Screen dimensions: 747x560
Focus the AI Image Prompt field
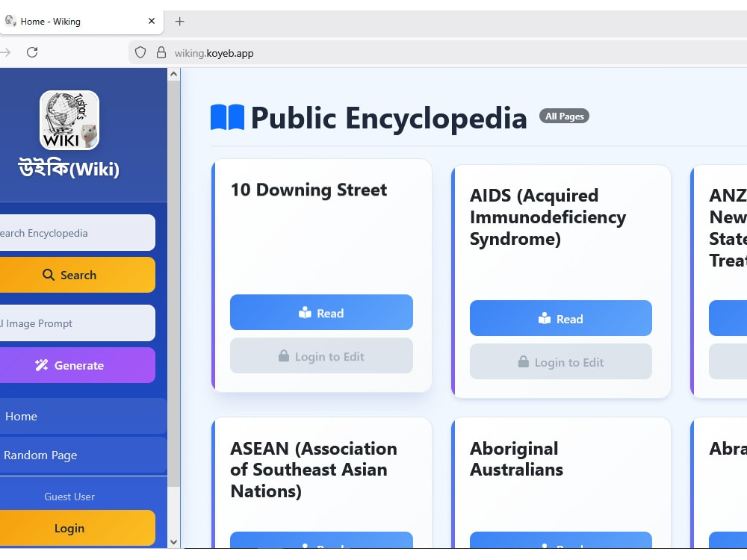pyautogui.click(x=77, y=323)
